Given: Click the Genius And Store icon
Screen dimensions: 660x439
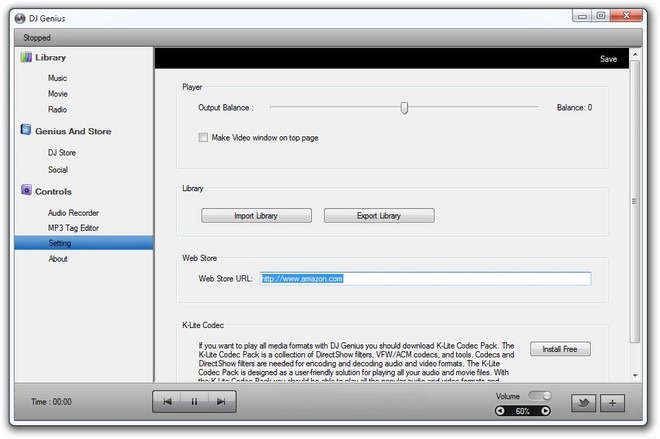Looking at the screenshot, I should tap(26, 130).
